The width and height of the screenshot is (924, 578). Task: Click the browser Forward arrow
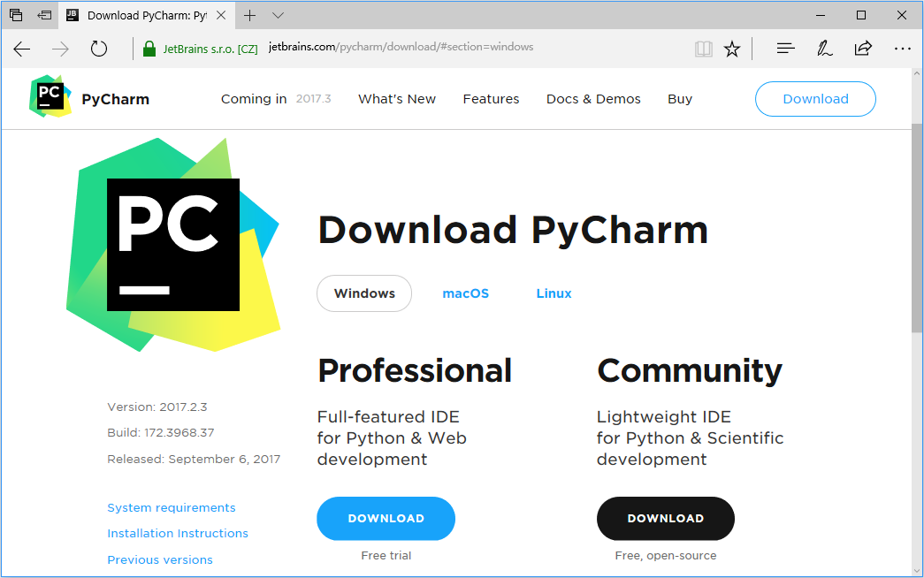pyautogui.click(x=60, y=49)
